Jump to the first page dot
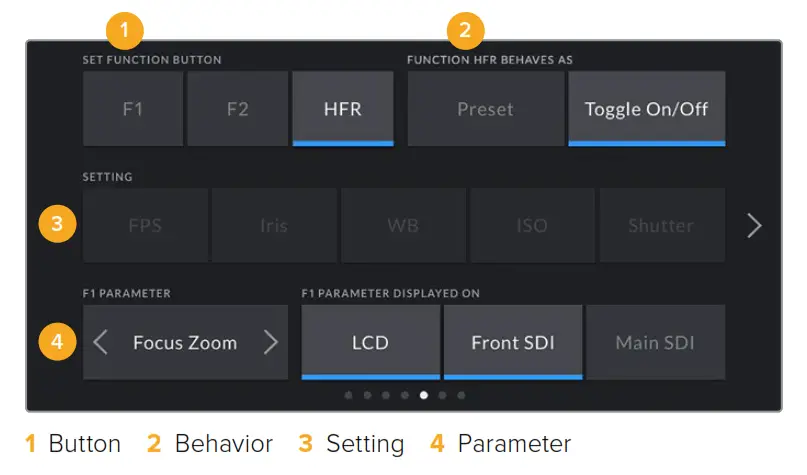The image size is (807, 475). click(348, 395)
